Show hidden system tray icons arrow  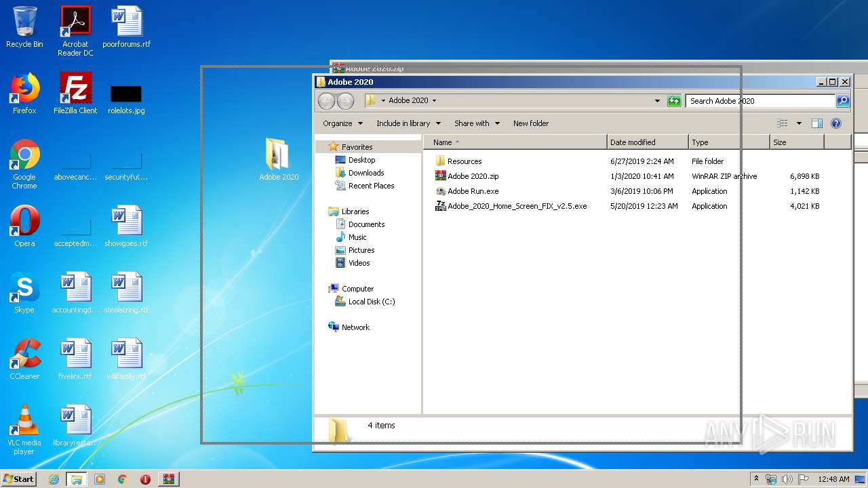[756, 479]
